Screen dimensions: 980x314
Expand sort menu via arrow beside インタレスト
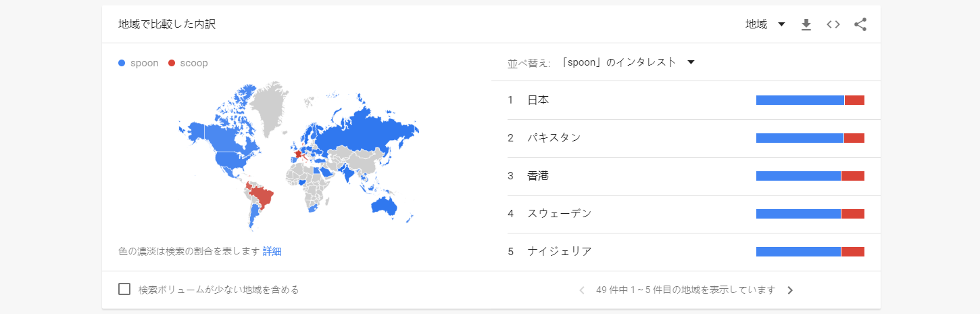point(691,62)
